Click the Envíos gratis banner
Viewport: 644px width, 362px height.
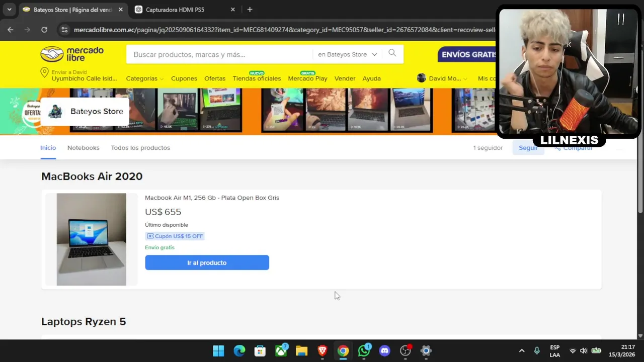tap(466, 54)
